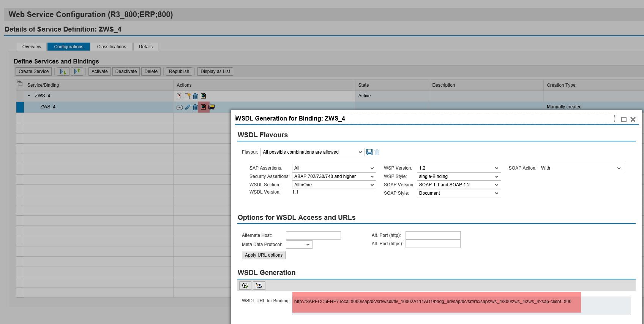Select the row selector for binding ZWS_4
This screenshot has width=644, height=324.
click(20, 107)
